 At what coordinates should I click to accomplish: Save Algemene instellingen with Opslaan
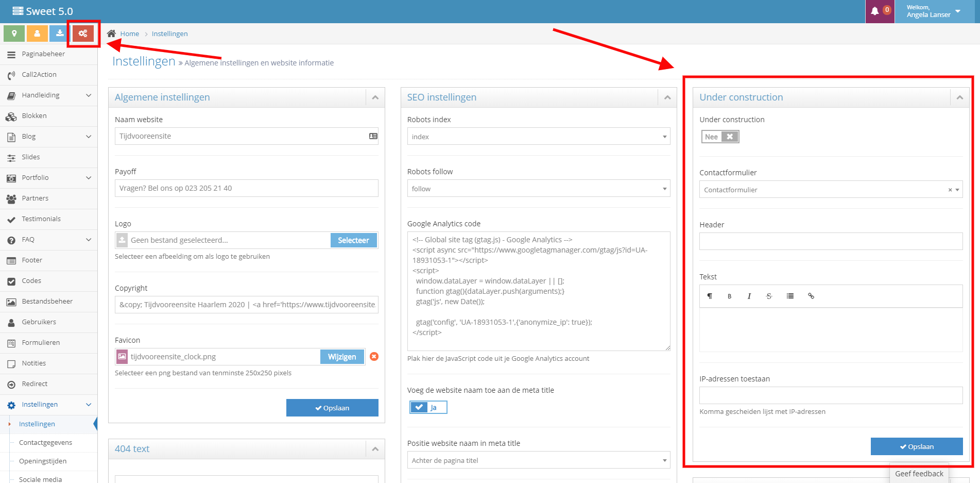[332, 408]
